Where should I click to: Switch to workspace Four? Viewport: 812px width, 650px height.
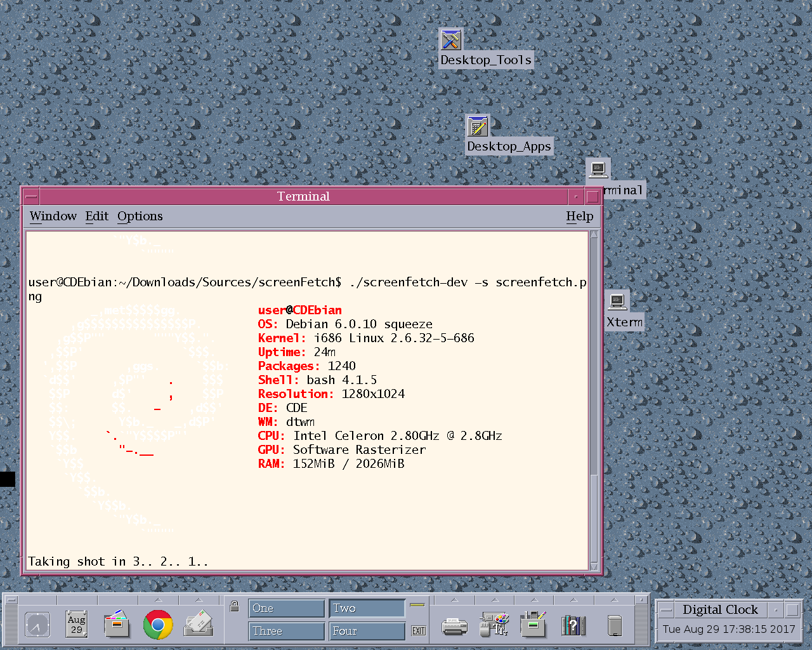click(x=367, y=631)
